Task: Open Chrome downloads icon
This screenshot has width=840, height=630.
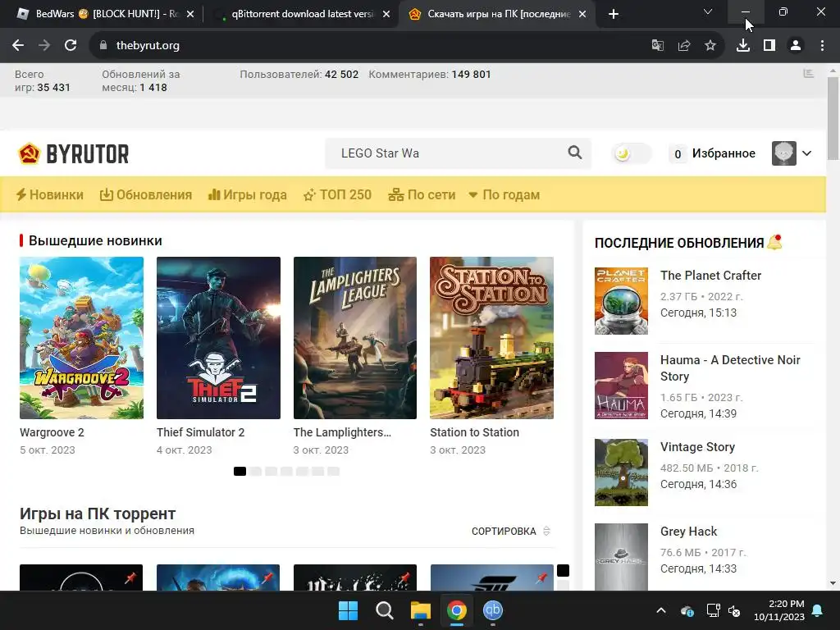Action: click(743, 46)
